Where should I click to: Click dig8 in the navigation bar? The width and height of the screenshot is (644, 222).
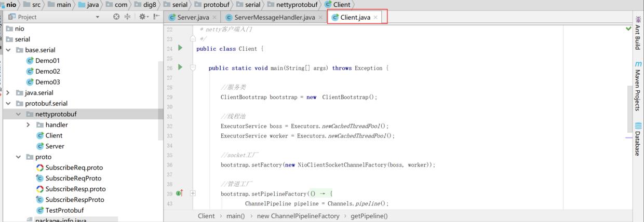coord(150,5)
